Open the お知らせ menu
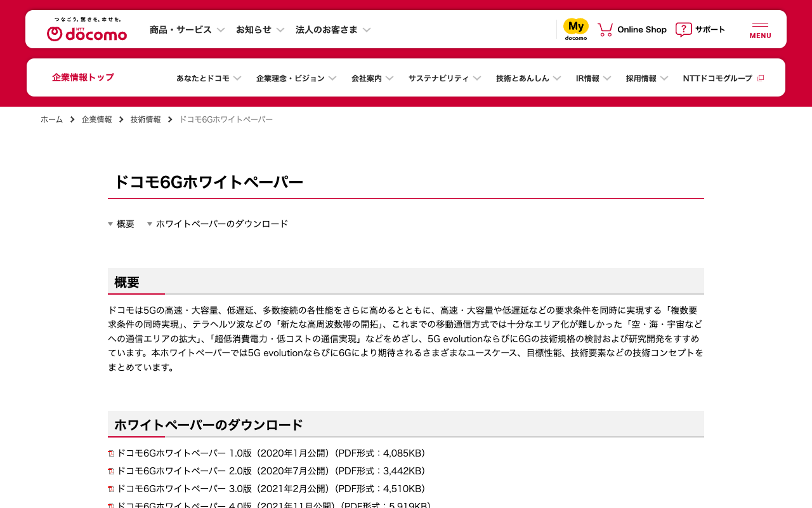Image resolution: width=812 pixels, height=508 pixels. [254, 30]
